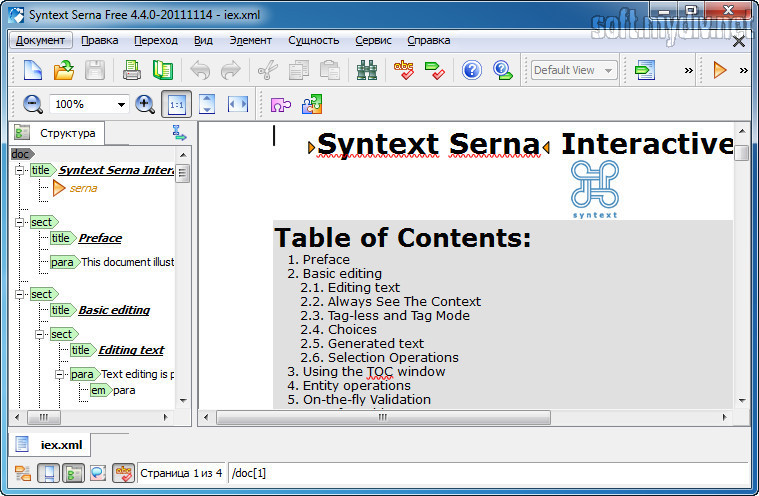Save the document with the floppy disk icon
759x496 pixels.
pos(95,70)
